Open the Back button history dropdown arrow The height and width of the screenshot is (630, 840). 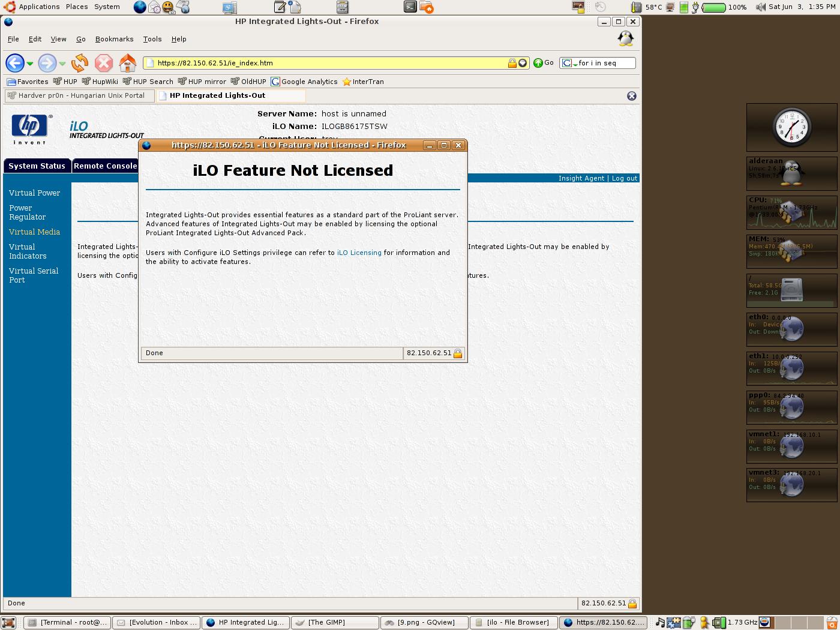point(30,64)
